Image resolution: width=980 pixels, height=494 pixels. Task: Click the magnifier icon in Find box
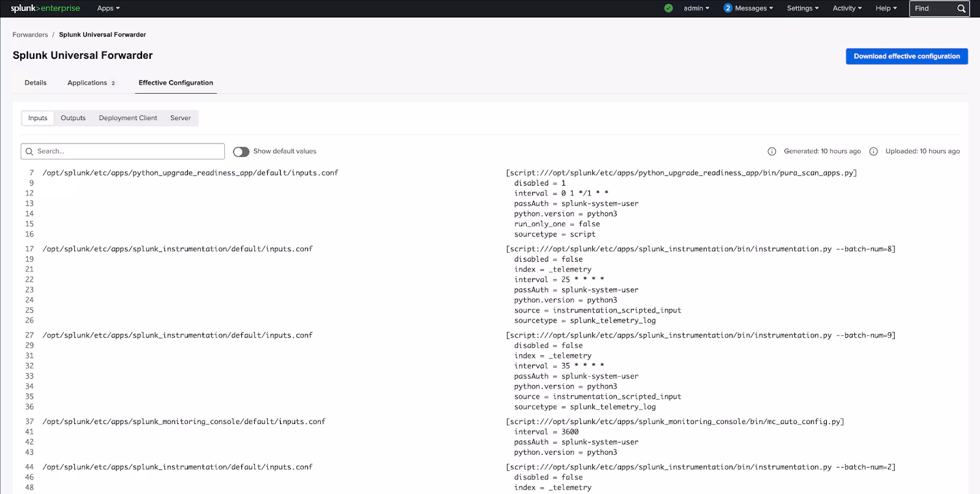961,9
